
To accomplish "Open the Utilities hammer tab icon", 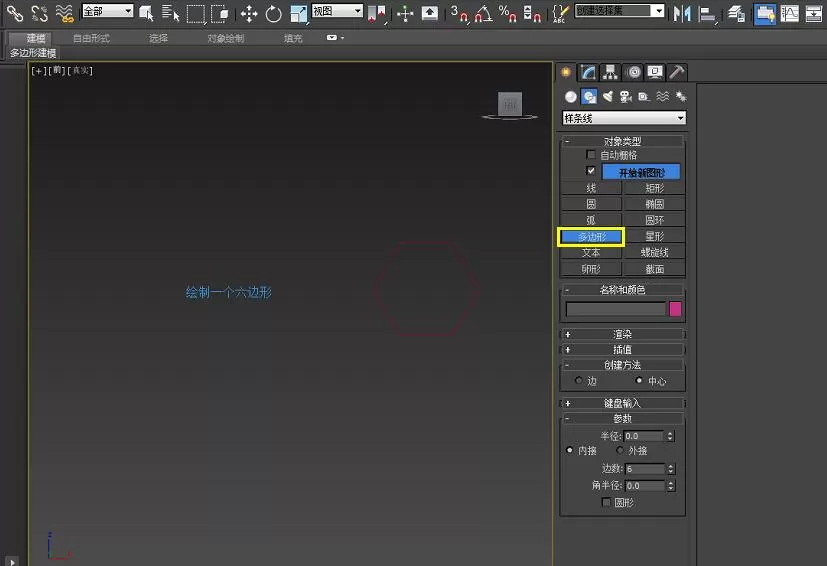I will [677, 72].
